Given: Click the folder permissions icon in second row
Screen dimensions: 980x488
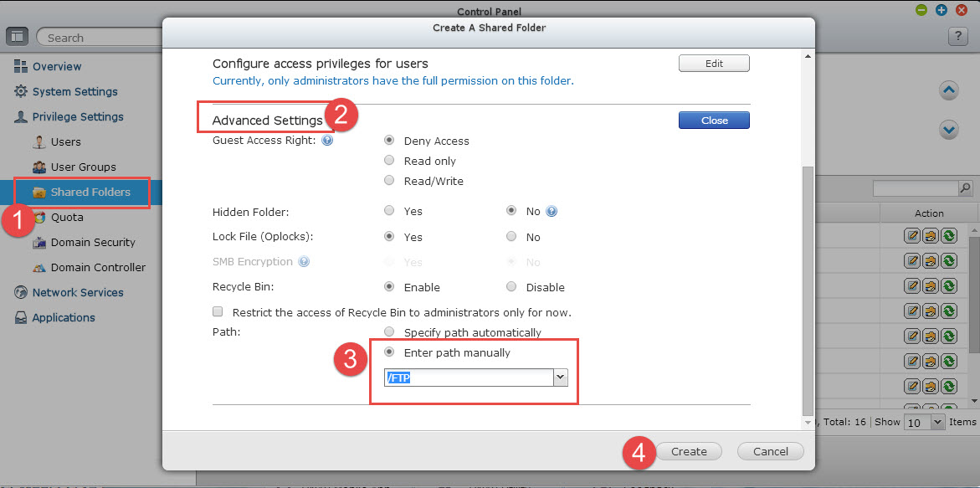Looking at the screenshot, I should coord(931,261).
